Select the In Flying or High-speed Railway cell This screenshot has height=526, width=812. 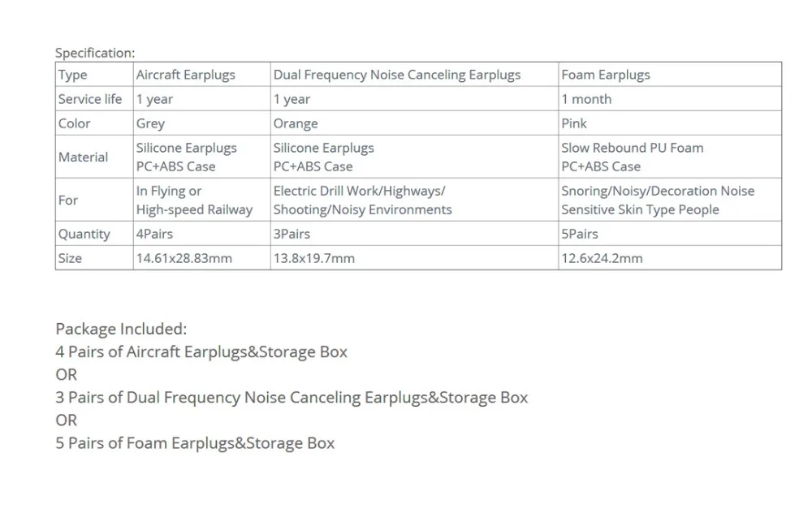201,200
